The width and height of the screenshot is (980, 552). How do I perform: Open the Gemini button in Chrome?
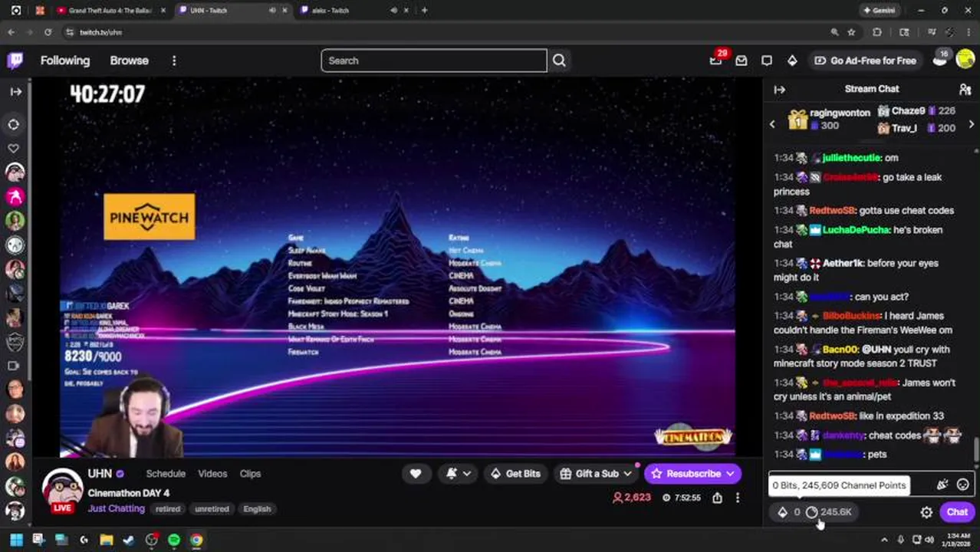(x=879, y=11)
